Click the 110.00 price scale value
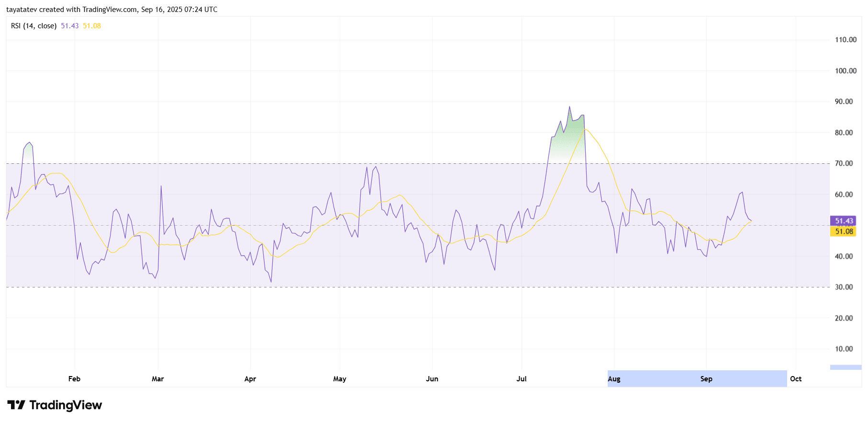Image resolution: width=868 pixels, height=423 pixels. pyautogui.click(x=846, y=40)
